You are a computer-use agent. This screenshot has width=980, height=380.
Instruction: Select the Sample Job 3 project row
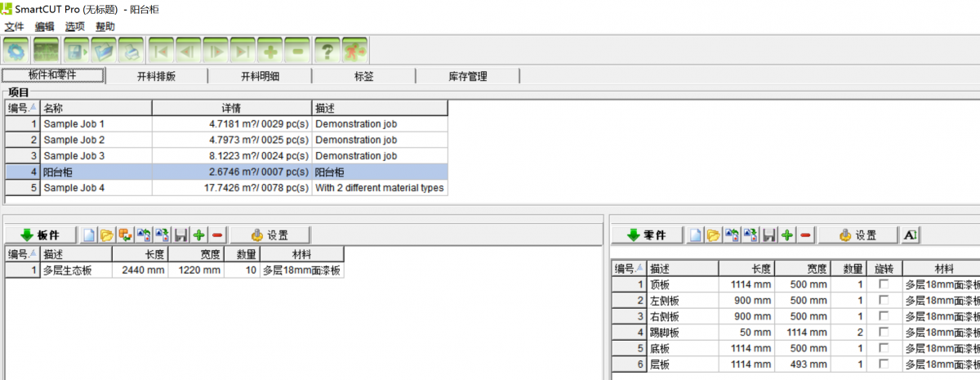(x=73, y=155)
